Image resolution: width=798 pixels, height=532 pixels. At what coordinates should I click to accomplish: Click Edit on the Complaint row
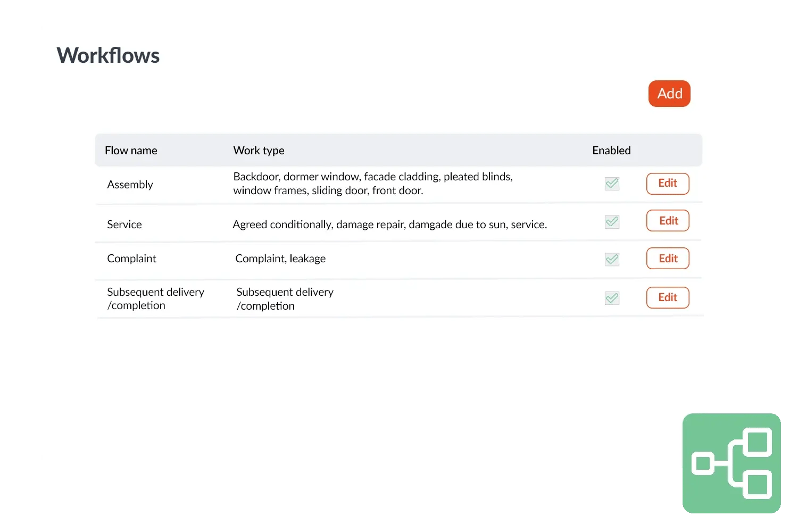[x=668, y=259]
